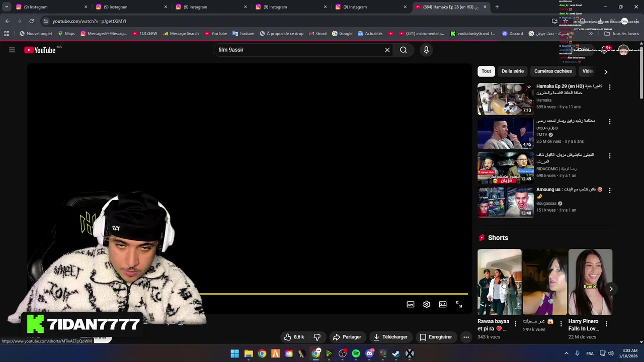Click the magnifier search button

pos(404,50)
